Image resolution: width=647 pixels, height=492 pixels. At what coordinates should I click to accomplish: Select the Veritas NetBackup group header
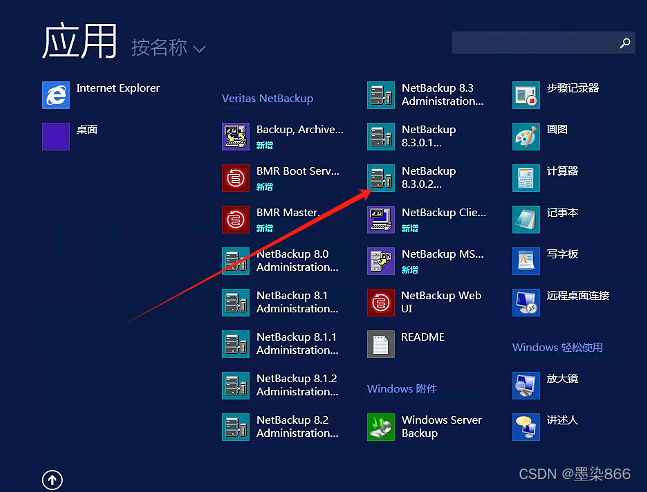(x=267, y=98)
